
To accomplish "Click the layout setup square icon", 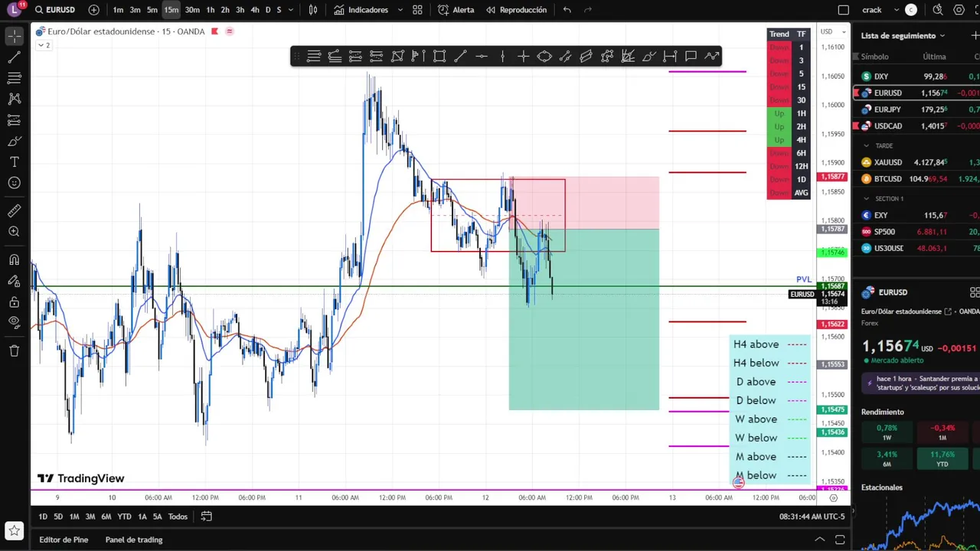I will 844,10.
